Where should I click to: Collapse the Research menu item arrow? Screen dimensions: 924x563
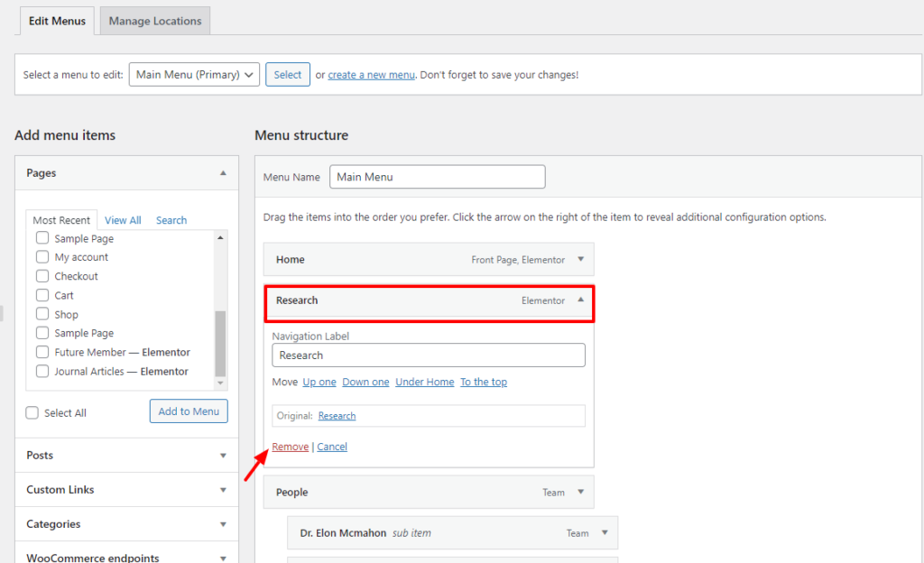point(580,300)
